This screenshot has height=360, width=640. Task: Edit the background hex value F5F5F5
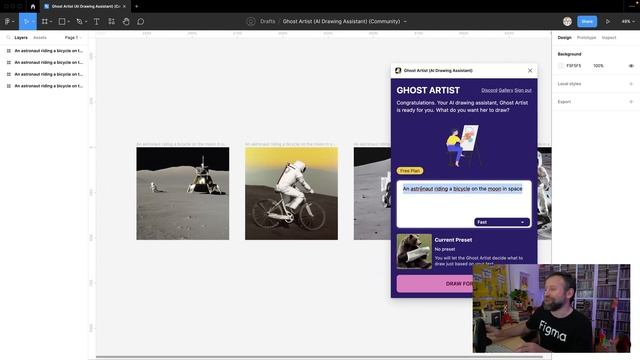[x=574, y=66]
